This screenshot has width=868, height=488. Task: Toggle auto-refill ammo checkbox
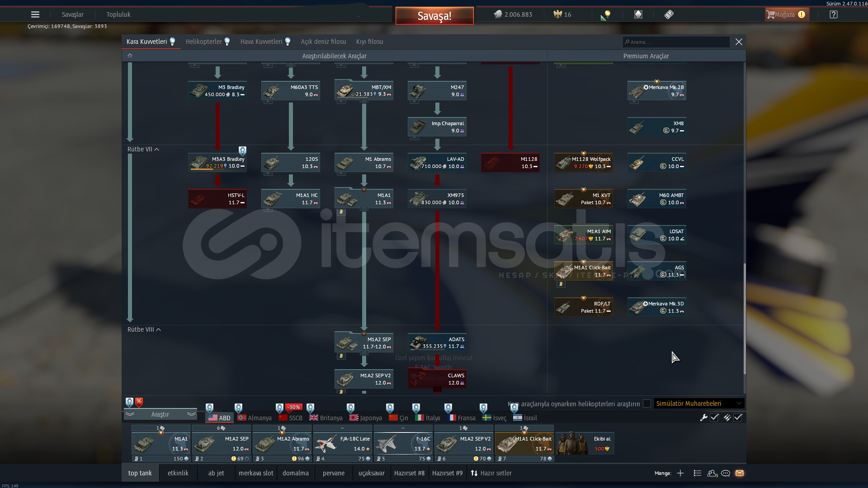pos(738,418)
